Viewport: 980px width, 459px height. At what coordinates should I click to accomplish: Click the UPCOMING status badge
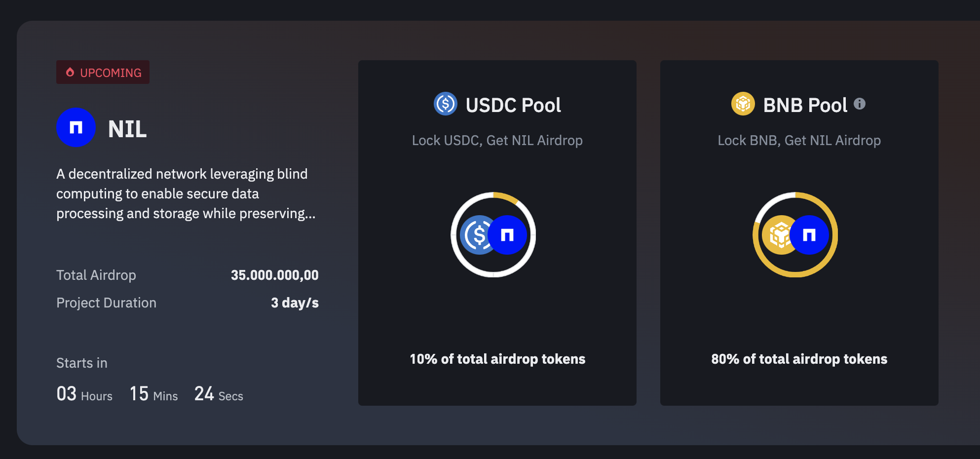(x=103, y=72)
